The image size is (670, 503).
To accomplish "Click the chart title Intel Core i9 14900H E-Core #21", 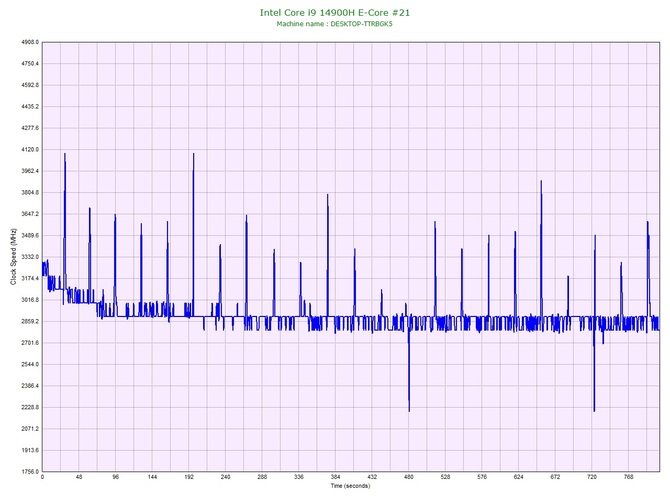I will coord(335,13).
